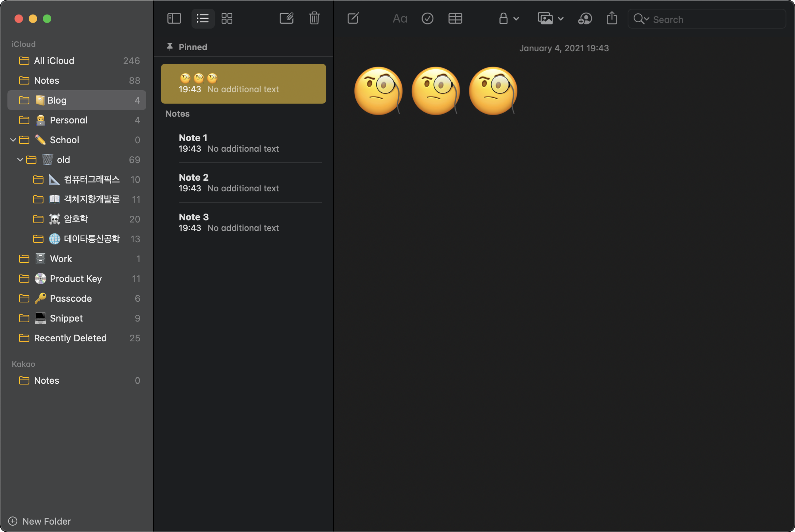This screenshot has height=532, width=795.
Task: Insert a checklist with the checkmark icon
Action: (427, 18)
